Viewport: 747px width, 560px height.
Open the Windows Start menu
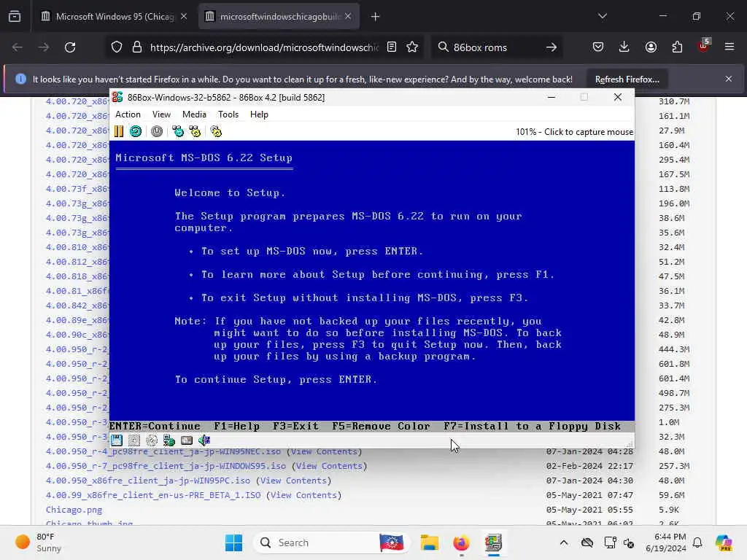(x=234, y=542)
